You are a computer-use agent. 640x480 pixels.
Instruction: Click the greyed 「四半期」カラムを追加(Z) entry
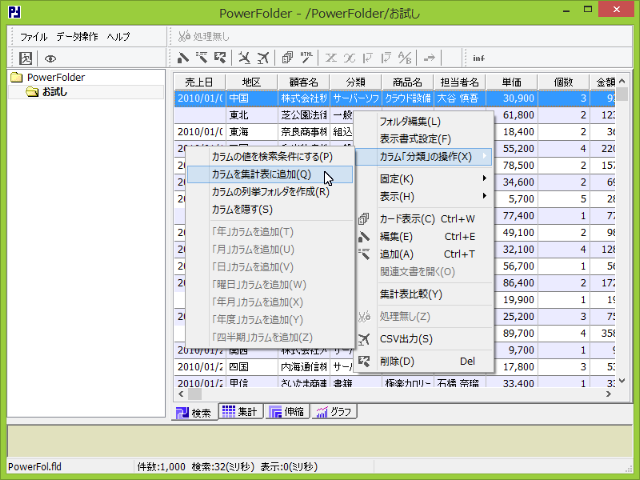point(270,337)
